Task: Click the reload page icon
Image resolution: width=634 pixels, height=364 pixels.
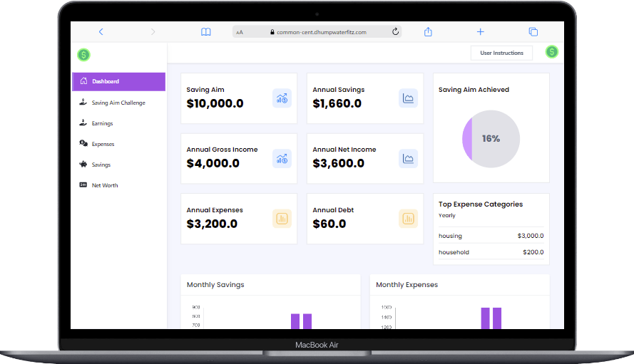Action: (x=395, y=32)
